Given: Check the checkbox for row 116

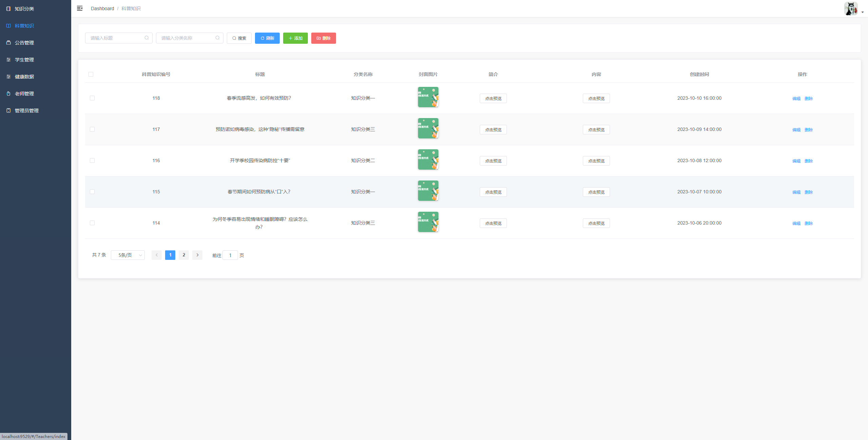Looking at the screenshot, I should pyautogui.click(x=92, y=160).
